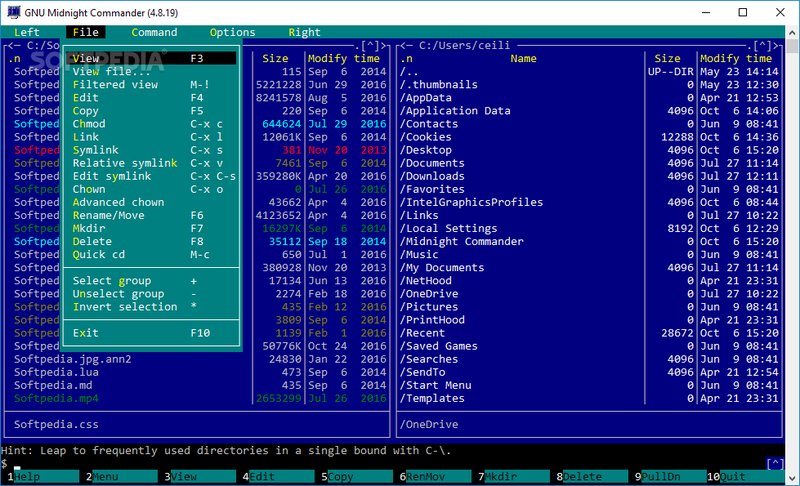Click the 3 View function key

[x=200, y=477]
